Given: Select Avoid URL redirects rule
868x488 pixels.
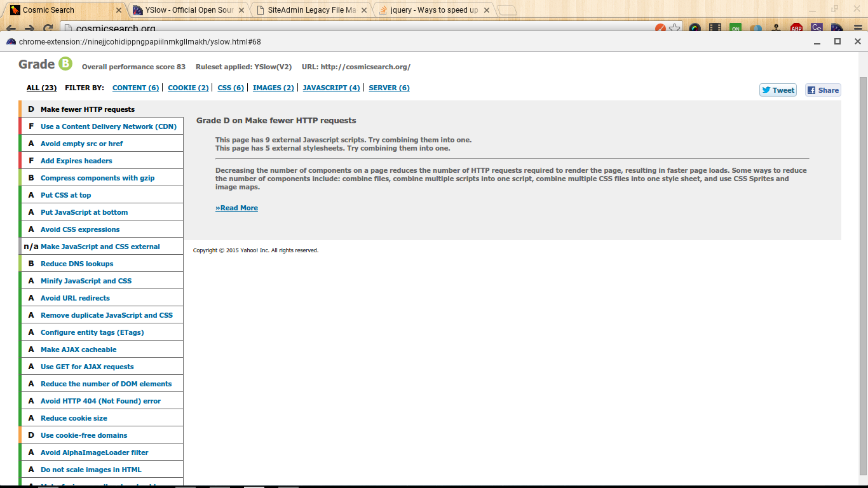Looking at the screenshot, I should pyautogui.click(x=101, y=298).
